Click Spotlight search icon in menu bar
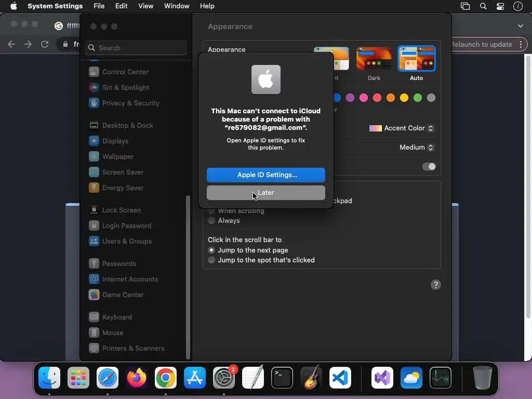The height and width of the screenshot is (399, 532). 483,6
